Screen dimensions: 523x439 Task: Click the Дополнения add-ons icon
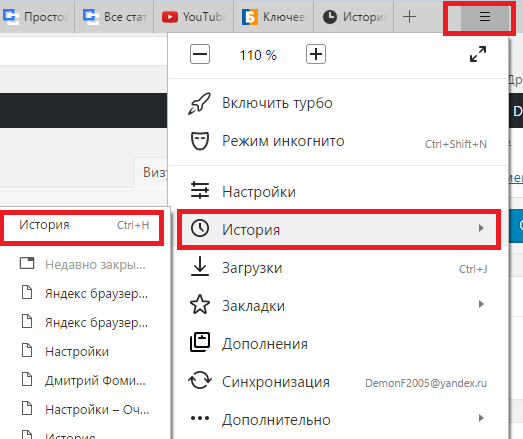tap(200, 342)
